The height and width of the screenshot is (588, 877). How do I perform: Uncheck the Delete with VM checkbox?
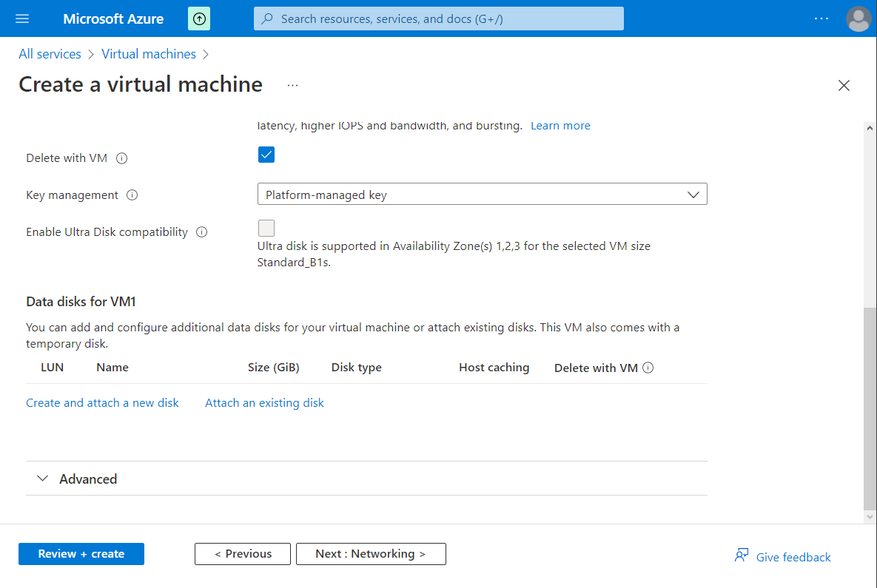coord(266,155)
